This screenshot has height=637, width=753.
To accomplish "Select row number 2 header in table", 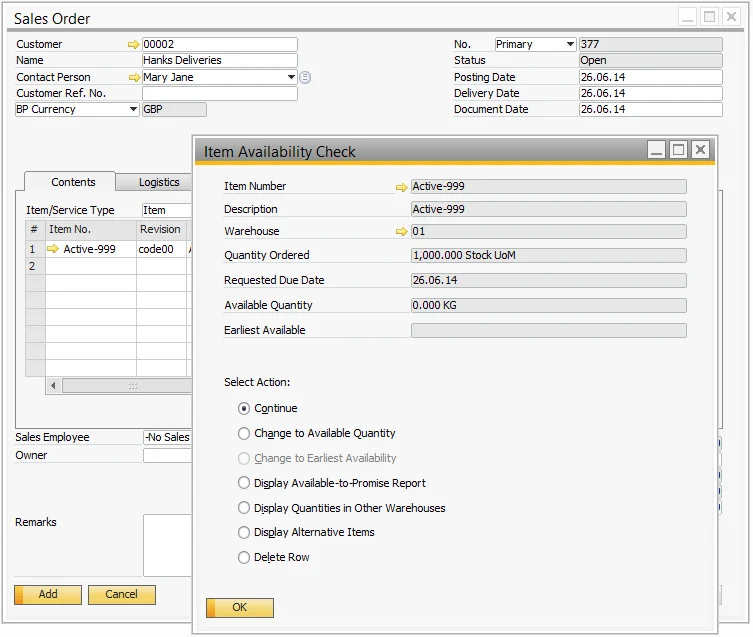I will pyautogui.click(x=35, y=266).
